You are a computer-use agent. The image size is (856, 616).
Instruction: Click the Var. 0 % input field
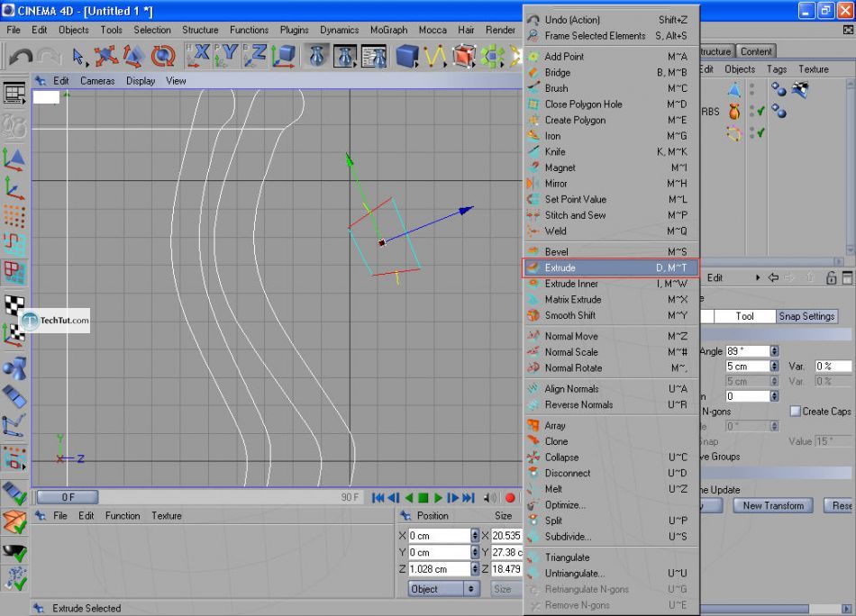tap(833, 367)
